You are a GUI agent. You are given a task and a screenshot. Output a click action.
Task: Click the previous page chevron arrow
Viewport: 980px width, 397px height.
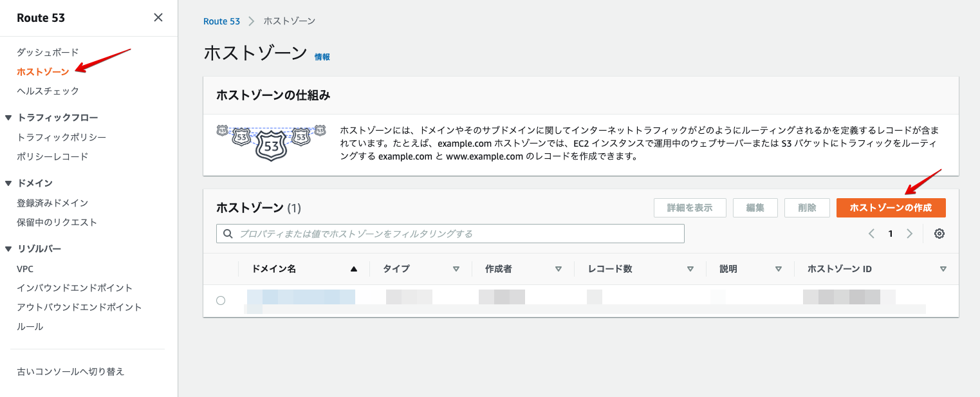point(873,234)
